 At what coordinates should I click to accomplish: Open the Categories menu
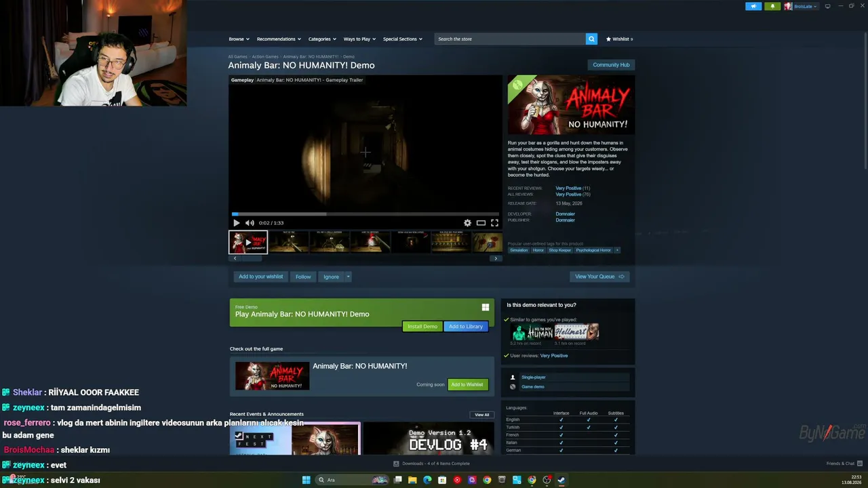(x=322, y=39)
